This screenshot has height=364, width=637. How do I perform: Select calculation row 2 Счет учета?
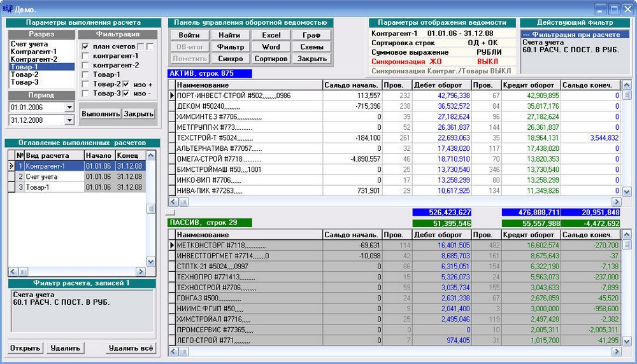[x=77, y=177]
